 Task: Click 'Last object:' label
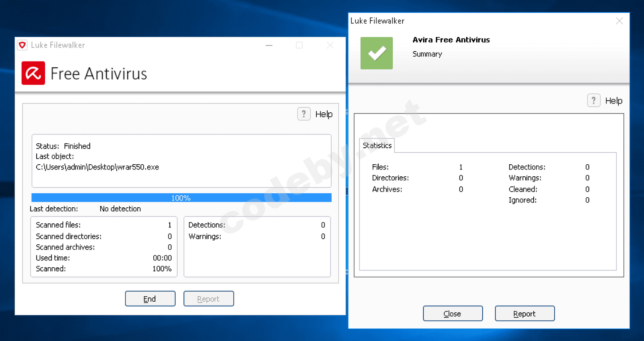click(55, 157)
